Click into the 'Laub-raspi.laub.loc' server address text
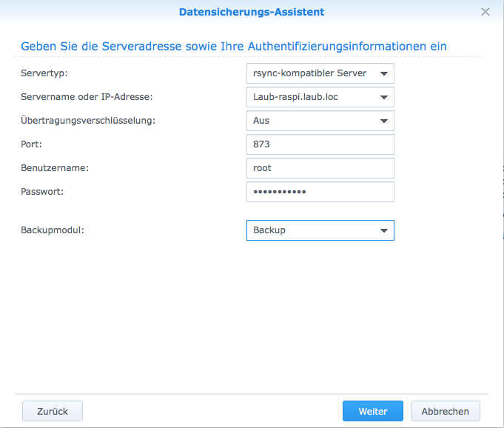The image size is (504, 428). click(295, 97)
